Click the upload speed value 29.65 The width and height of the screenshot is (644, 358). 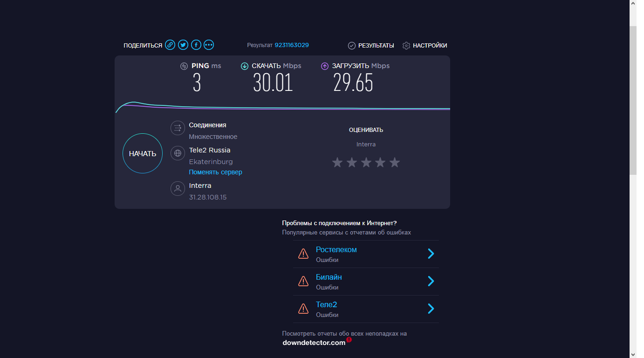(x=353, y=83)
